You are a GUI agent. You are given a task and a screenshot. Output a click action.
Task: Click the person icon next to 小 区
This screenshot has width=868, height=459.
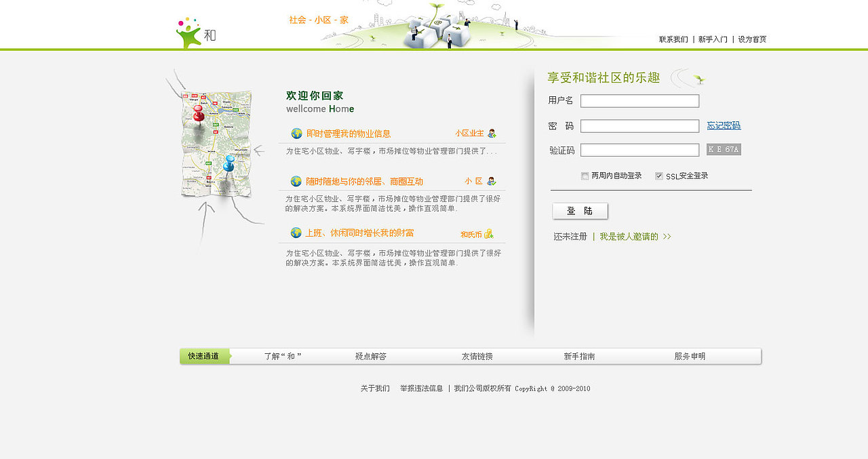[x=492, y=181]
